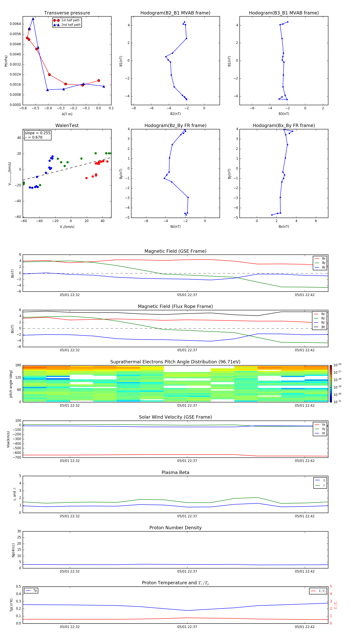The height and width of the screenshot is (644, 351).
Task: Click the 'A(T·m)' axis label
Action: click(67, 114)
